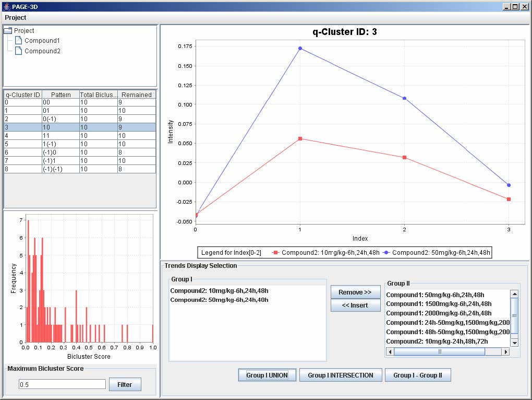Click the Remained column header

coord(136,95)
